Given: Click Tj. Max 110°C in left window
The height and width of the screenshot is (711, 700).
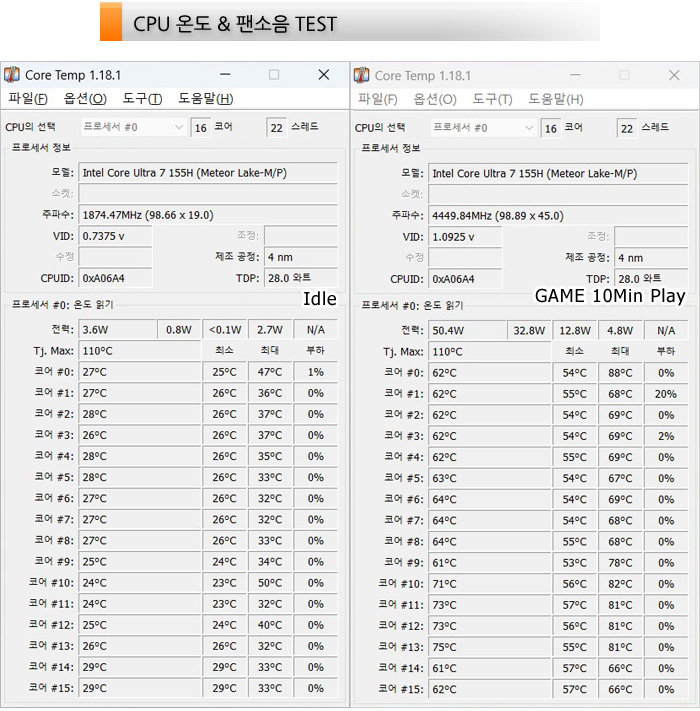Looking at the screenshot, I should coord(140,351).
